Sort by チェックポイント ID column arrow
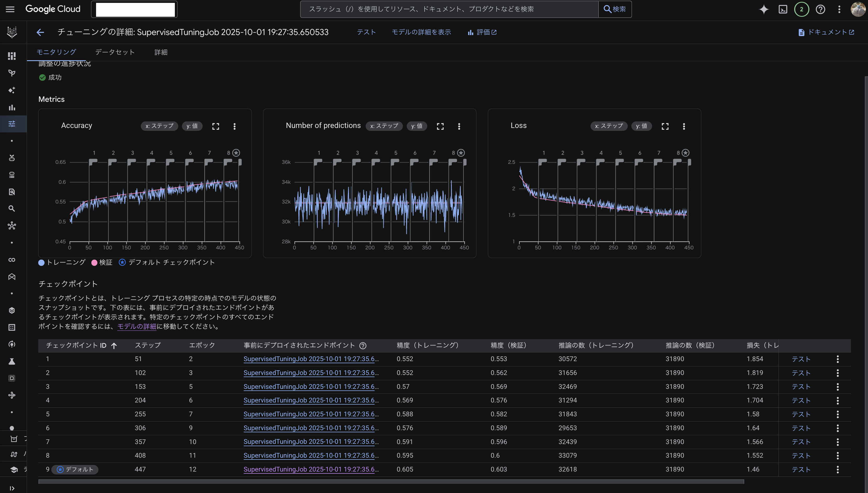Viewport: 868px width, 493px height. 114,345
